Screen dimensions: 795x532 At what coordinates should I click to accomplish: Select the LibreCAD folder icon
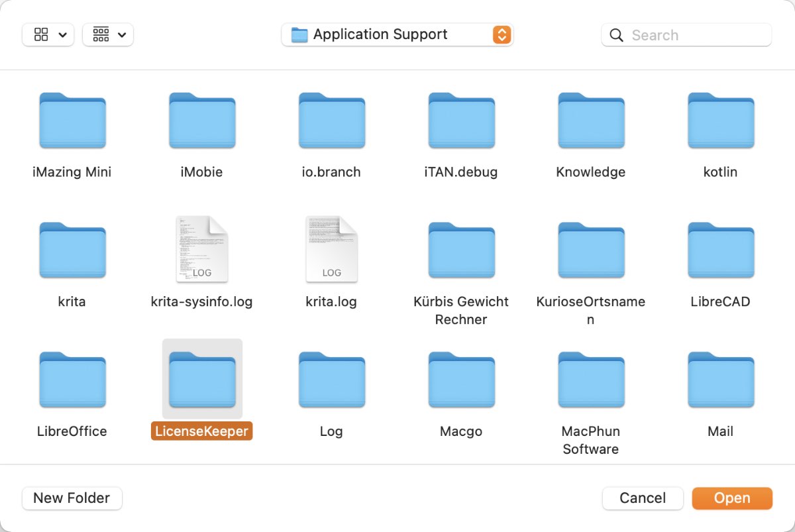pyautogui.click(x=721, y=250)
